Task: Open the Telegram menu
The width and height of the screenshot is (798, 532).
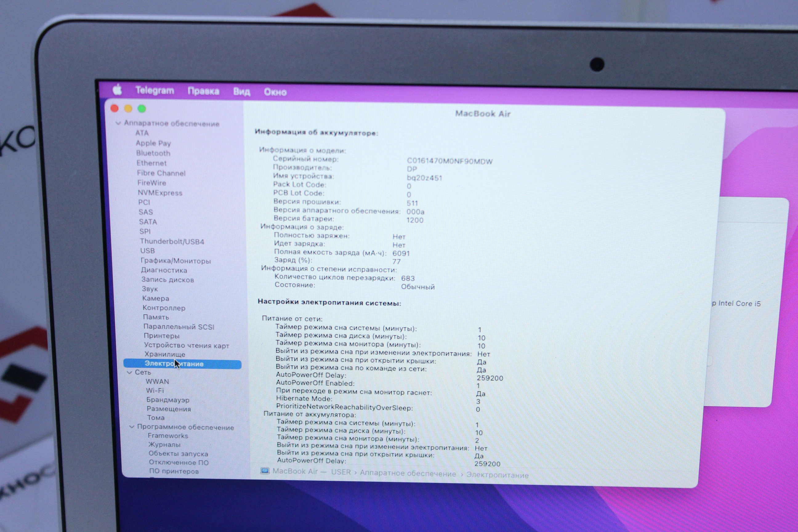Action: [155, 90]
